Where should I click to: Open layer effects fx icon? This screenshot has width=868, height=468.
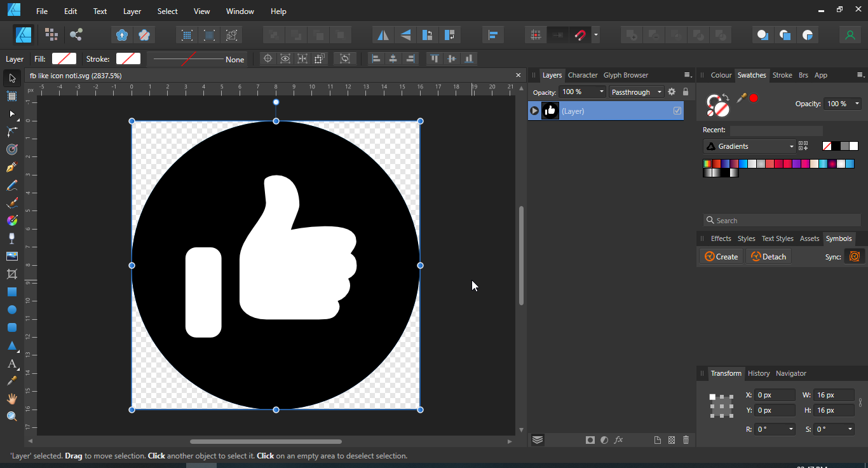click(618, 440)
